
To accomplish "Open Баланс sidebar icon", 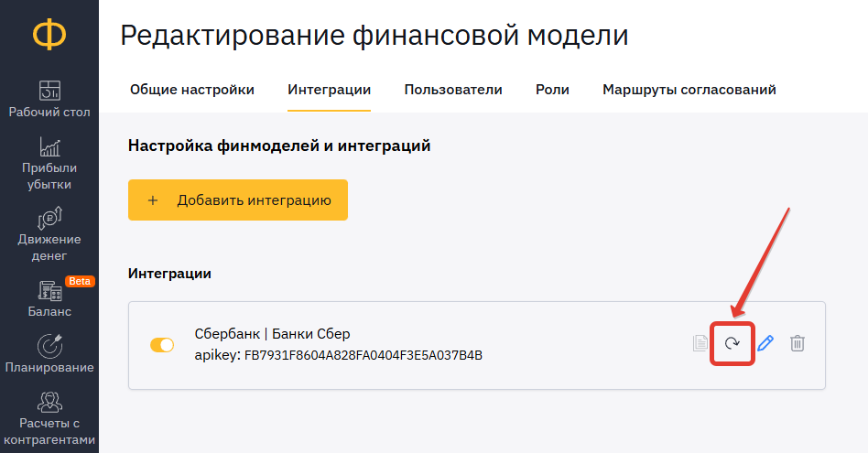I will [49, 290].
